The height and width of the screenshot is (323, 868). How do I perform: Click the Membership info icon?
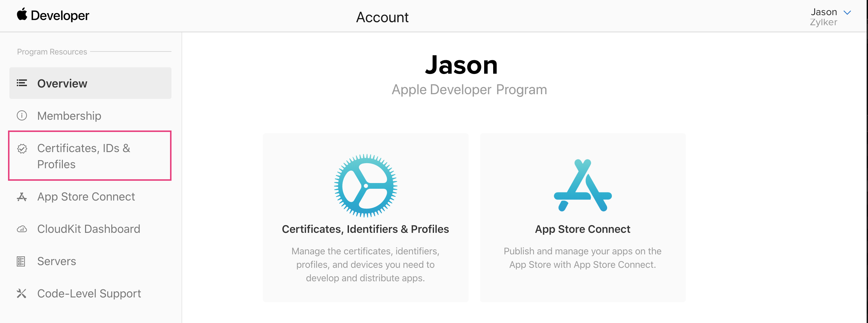22,116
